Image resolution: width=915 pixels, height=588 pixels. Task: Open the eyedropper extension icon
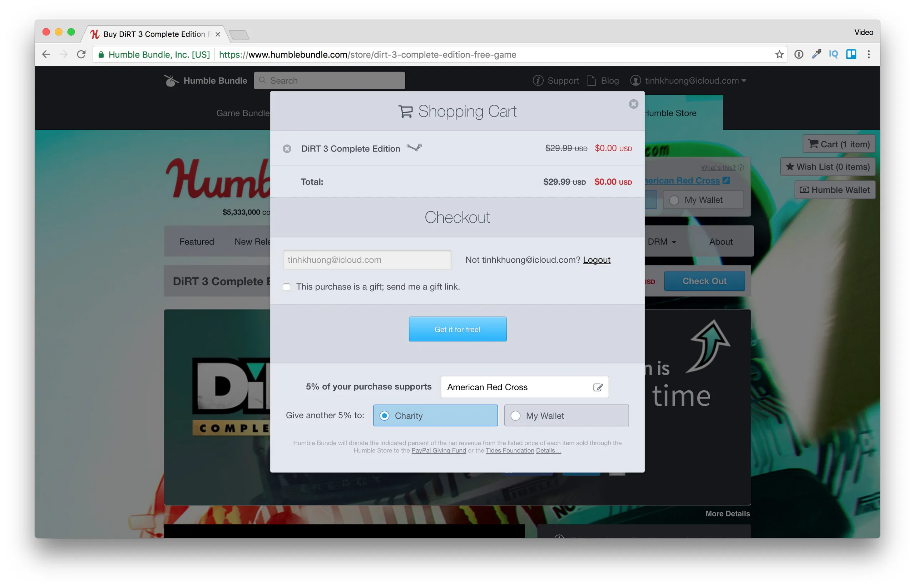point(816,55)
